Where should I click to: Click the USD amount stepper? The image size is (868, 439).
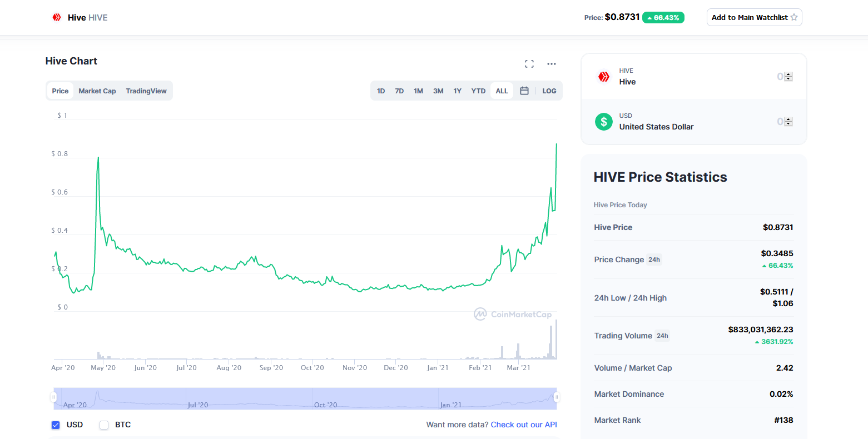(x=788, y=122)
